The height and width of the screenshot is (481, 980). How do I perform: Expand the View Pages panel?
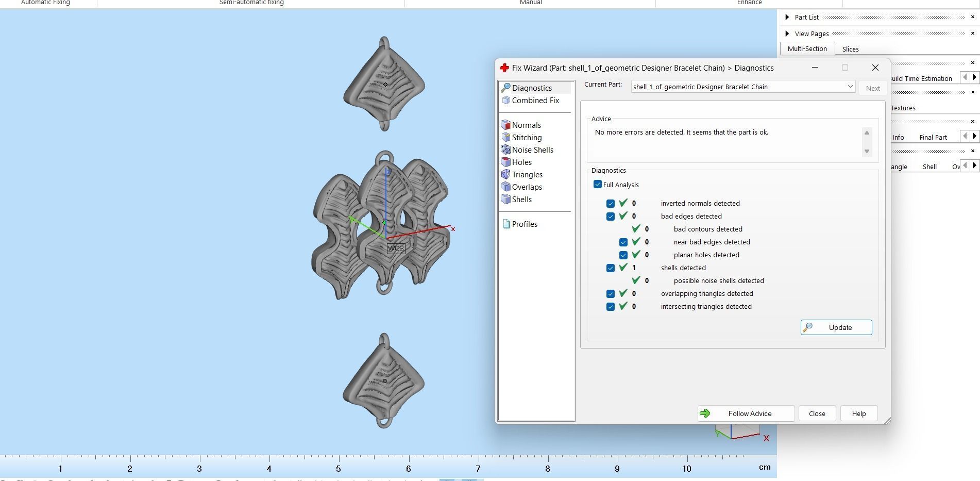click(x=787, y=34)
